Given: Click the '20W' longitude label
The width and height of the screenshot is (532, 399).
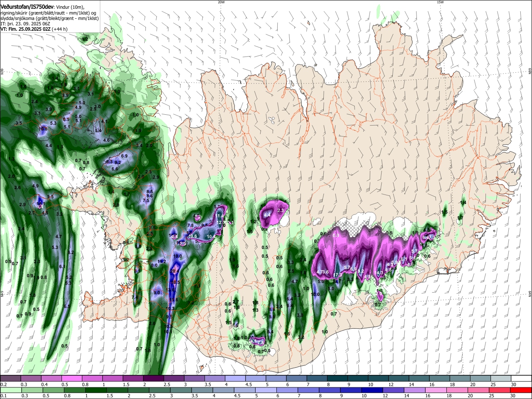Looking at the screenshot, I should tap(221, 2).
